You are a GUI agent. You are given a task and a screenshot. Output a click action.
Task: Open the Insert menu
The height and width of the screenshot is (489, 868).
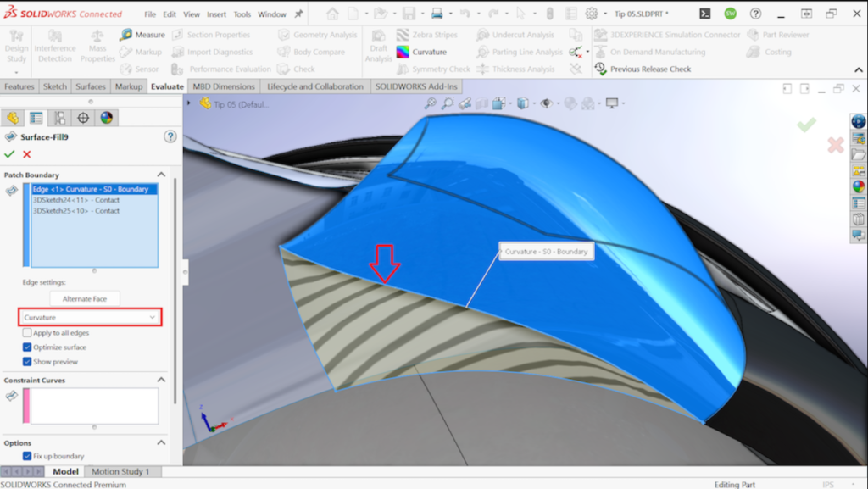[x=216, y=14]
